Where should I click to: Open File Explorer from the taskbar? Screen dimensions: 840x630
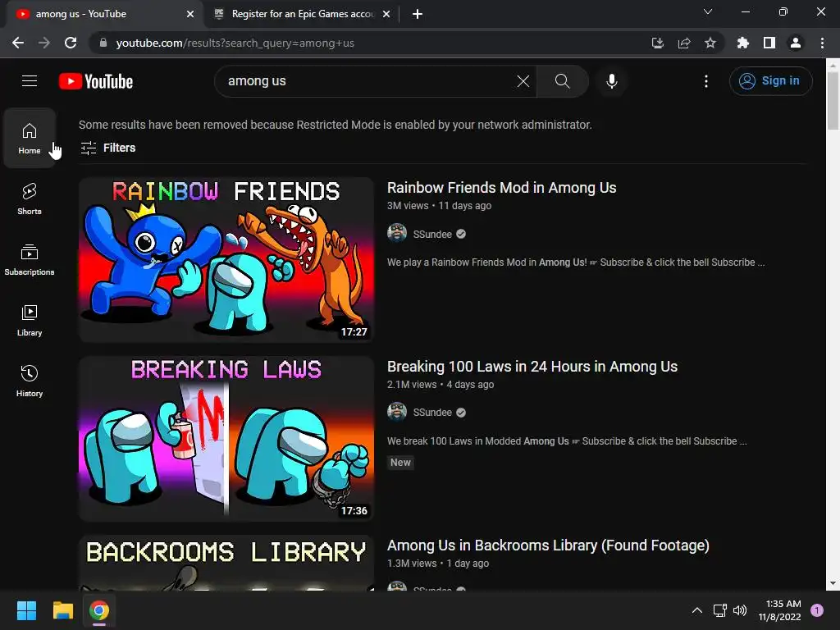tap(62, 610)
